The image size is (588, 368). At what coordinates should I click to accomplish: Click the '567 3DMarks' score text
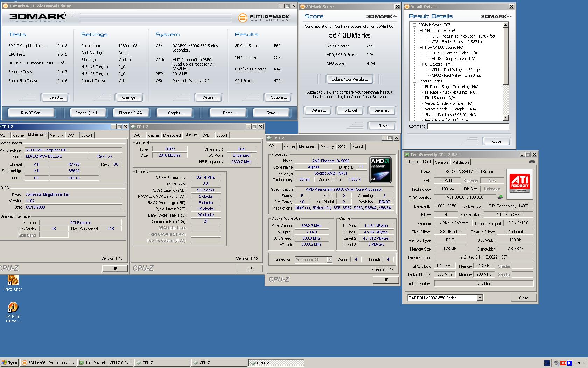pos(349,35)
